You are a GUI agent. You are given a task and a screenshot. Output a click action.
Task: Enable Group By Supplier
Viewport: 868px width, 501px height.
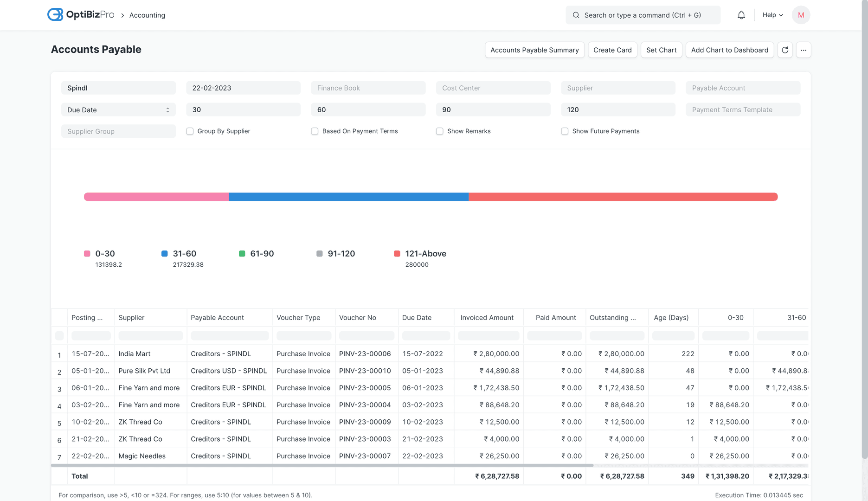pos(190,131)
